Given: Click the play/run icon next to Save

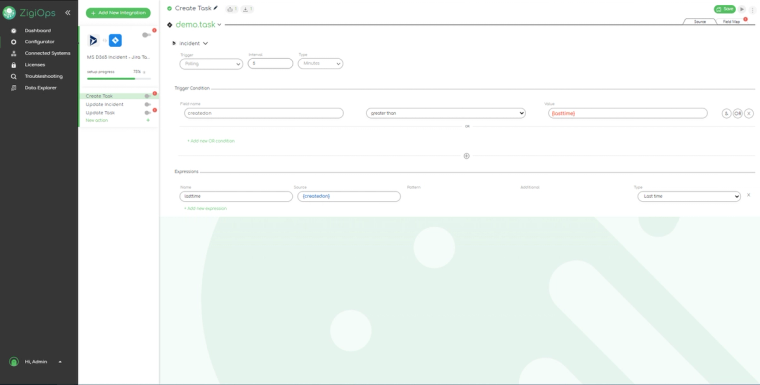Looking at the screenshot, I should click(x=742, y=9).
